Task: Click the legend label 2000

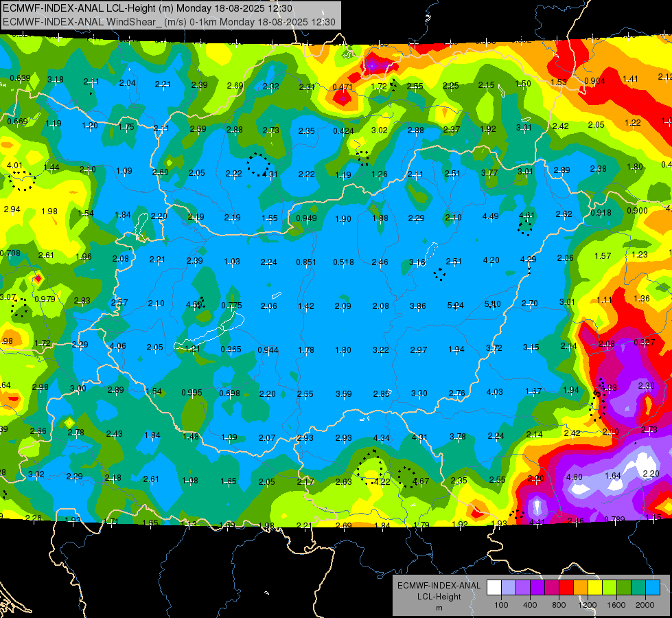Action: 645,605
